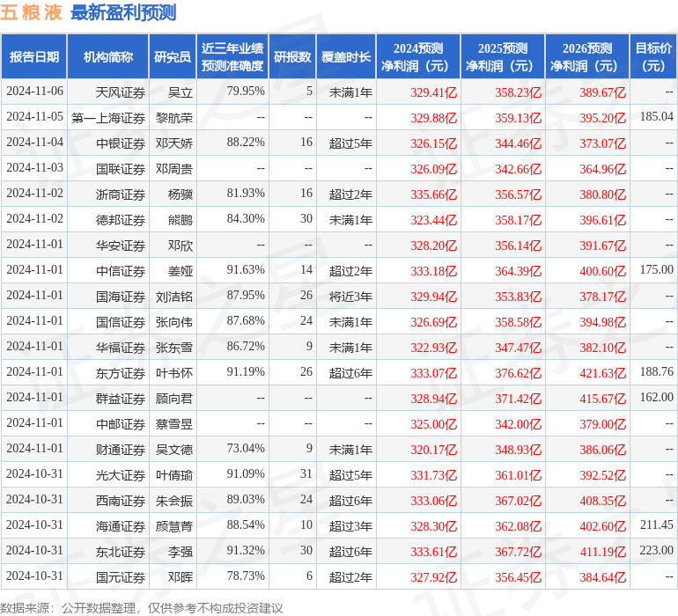Click the 2024-11-06 report date
Screen dimensions: 678x616
34,91
